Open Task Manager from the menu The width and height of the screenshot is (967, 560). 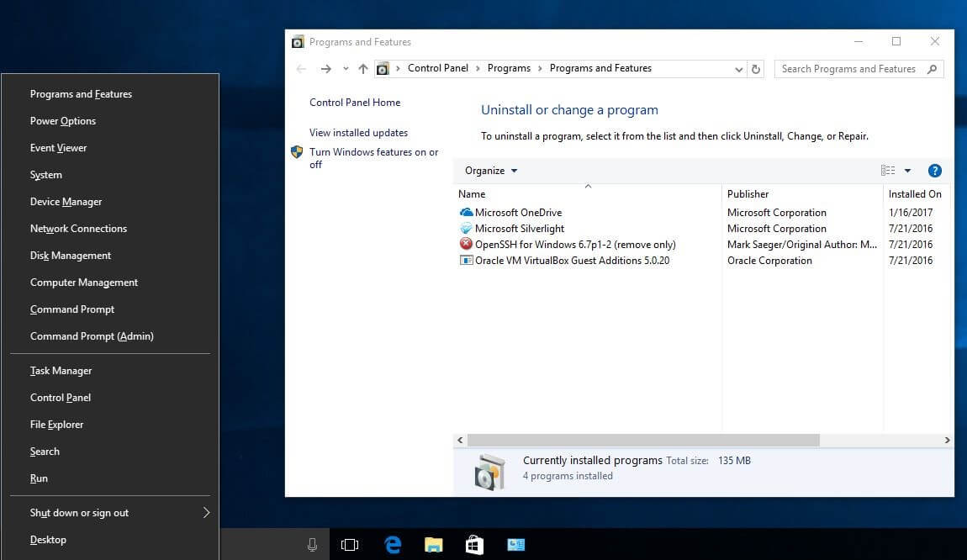[x=61, y=371]
